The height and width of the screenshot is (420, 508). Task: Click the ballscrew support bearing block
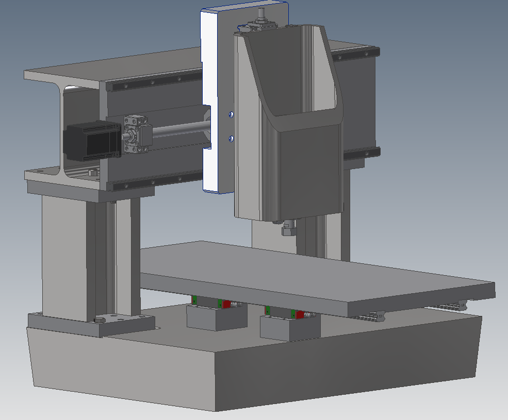click(x=136, y=134)
